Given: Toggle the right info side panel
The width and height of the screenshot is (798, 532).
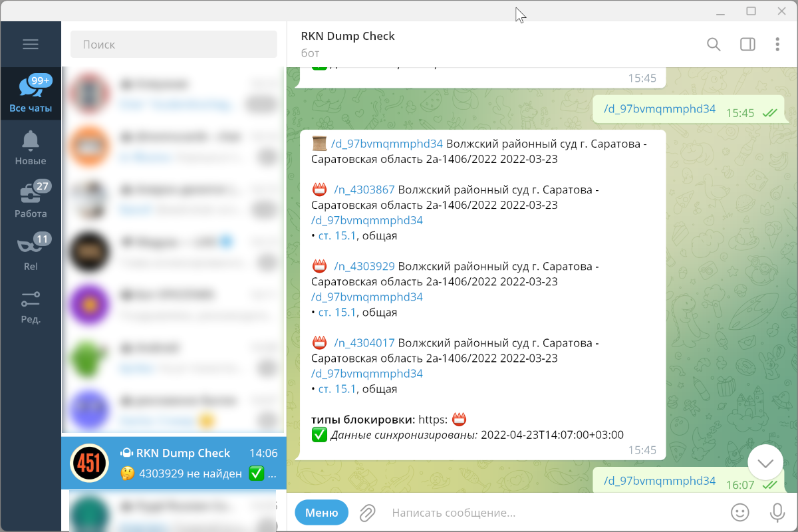Looking at the screenshot, I should coord(747,45).
